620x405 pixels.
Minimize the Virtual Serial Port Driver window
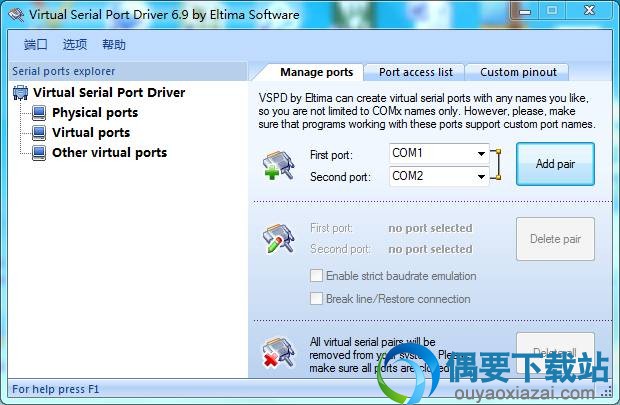pos(525,11)
